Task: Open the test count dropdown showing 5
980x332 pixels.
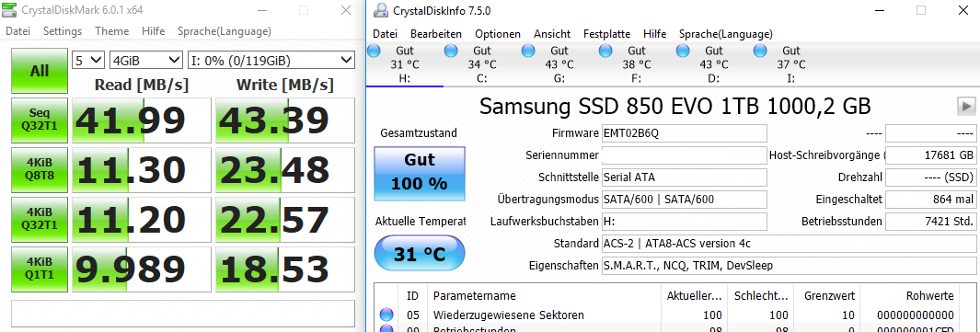Action: [x=88, y=61]
